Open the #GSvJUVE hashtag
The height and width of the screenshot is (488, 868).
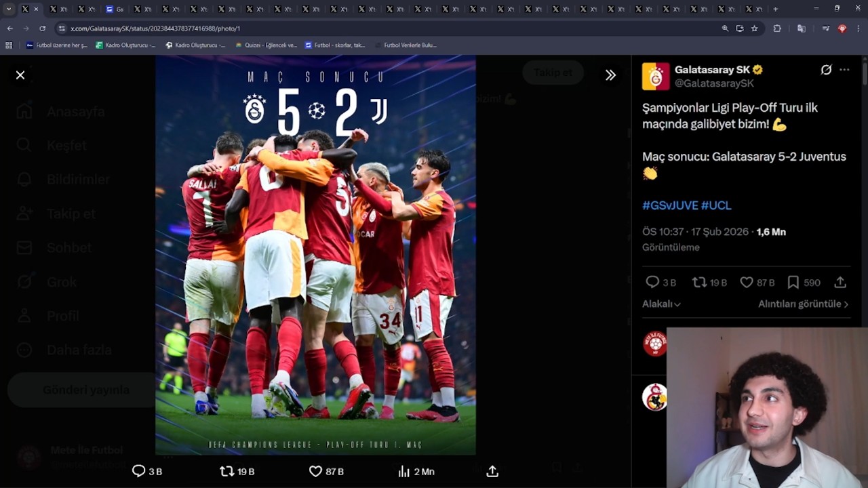[670, 205]
